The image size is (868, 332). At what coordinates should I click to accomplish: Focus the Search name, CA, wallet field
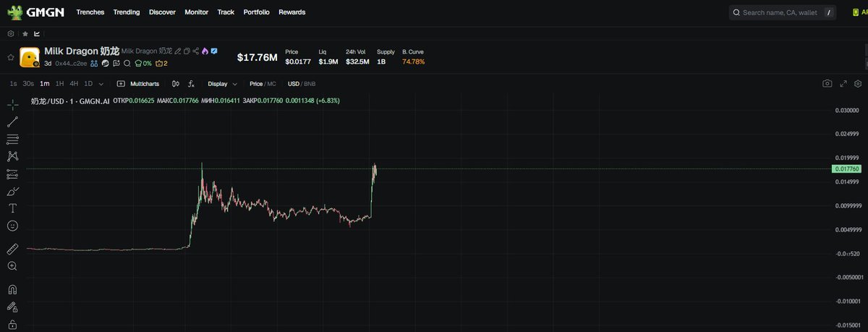coord(783,12)
